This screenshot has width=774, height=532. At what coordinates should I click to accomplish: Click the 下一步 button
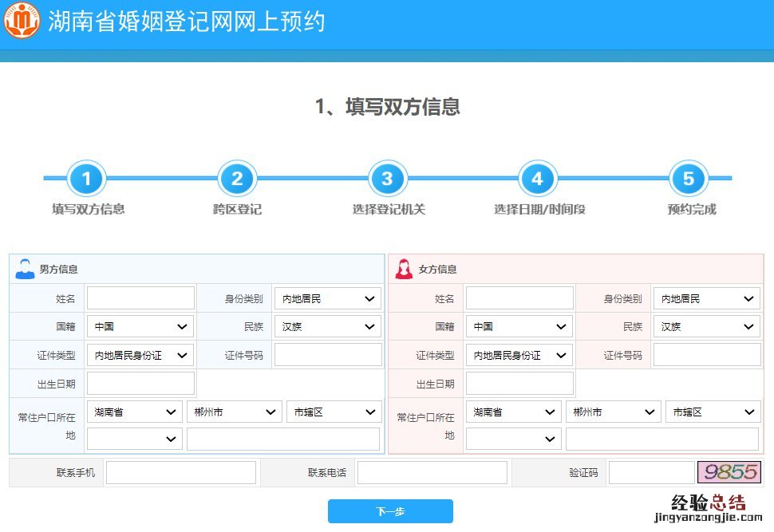390,511
